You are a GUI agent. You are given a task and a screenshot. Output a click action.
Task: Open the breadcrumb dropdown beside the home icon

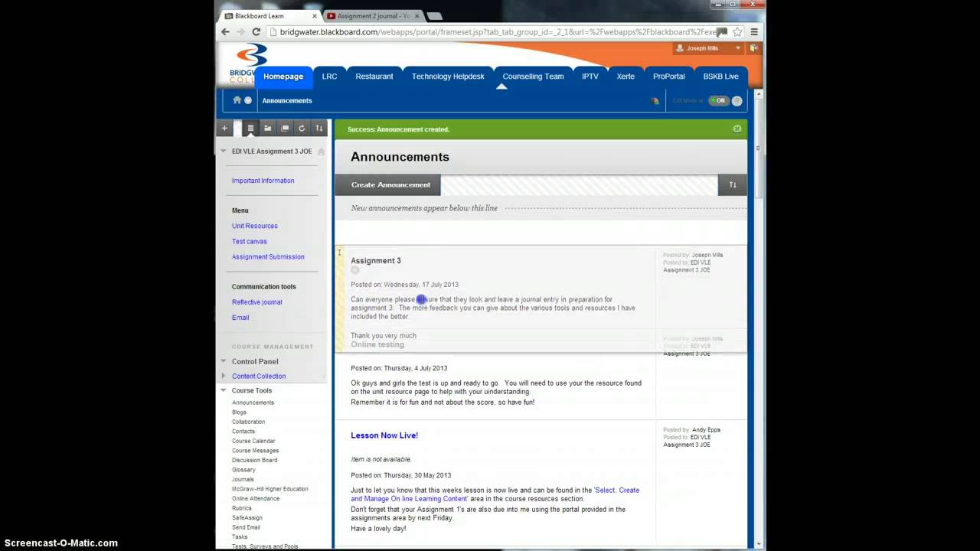click(x=248, y=100)
